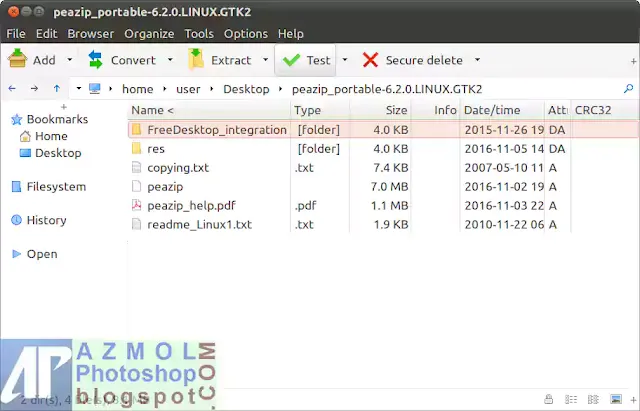Go forward with the right arrow

(35, 88)
